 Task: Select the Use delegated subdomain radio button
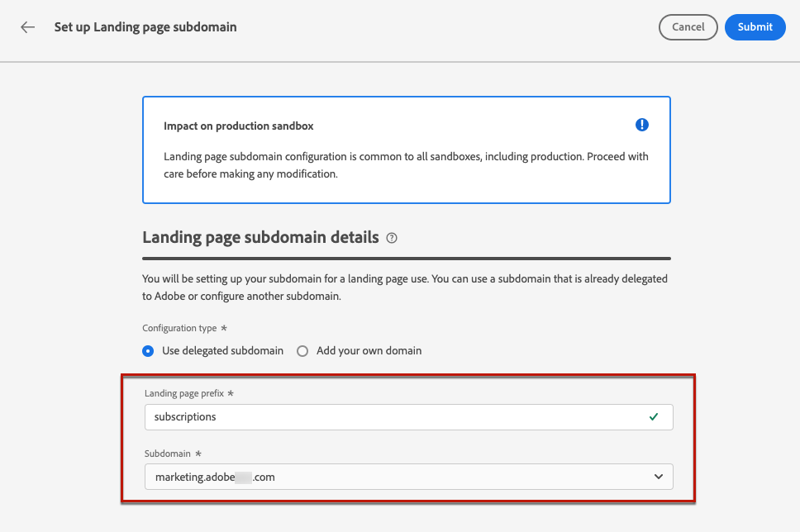pyautogui.click(x=149, y=351)
